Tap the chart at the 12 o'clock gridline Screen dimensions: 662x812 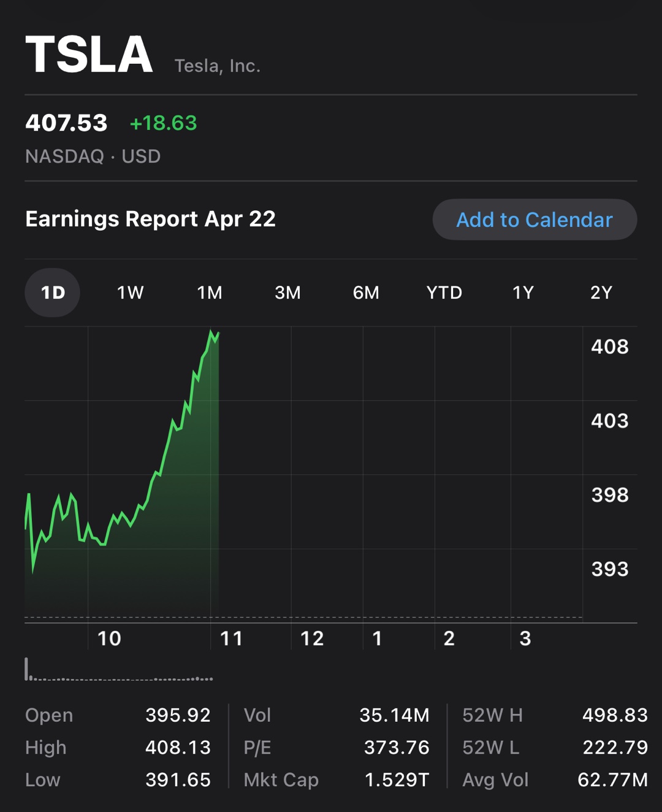point(291,473)
